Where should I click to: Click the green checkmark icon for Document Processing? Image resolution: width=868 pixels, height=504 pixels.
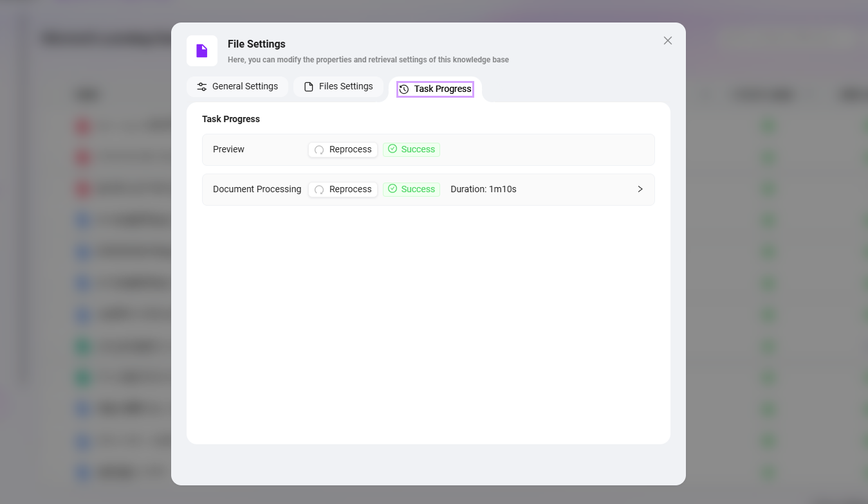coord(392,189)
